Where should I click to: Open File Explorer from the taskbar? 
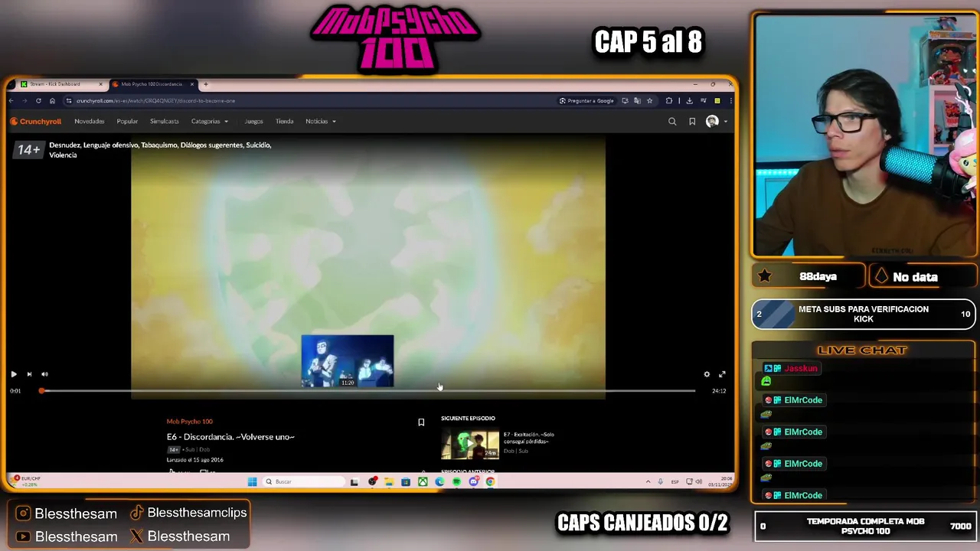[389, 481]
